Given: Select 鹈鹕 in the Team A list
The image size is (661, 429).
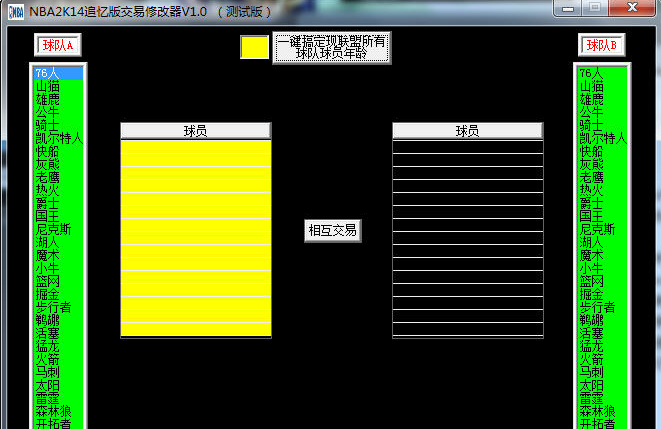Looking at the screenshot, I should 59,320.
